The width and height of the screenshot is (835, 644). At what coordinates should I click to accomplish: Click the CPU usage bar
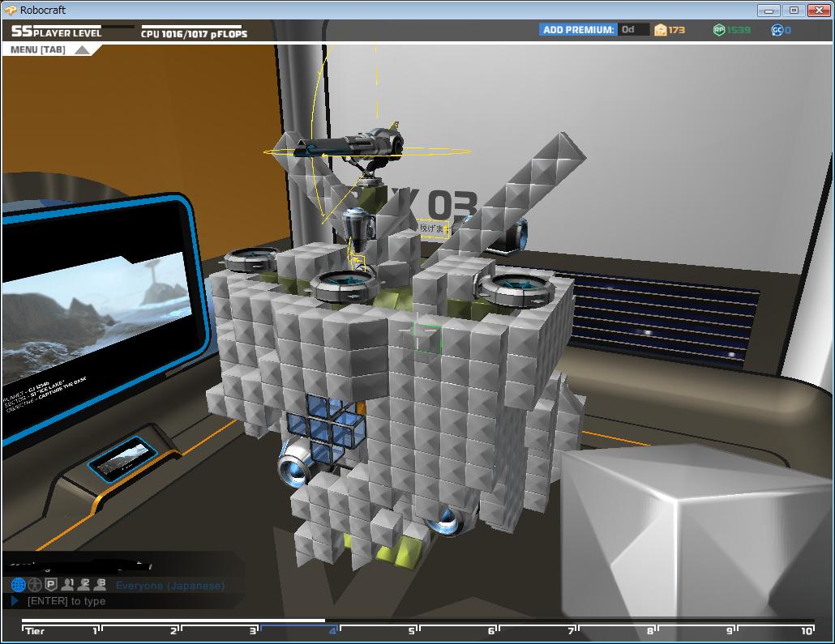pos(191,26)
